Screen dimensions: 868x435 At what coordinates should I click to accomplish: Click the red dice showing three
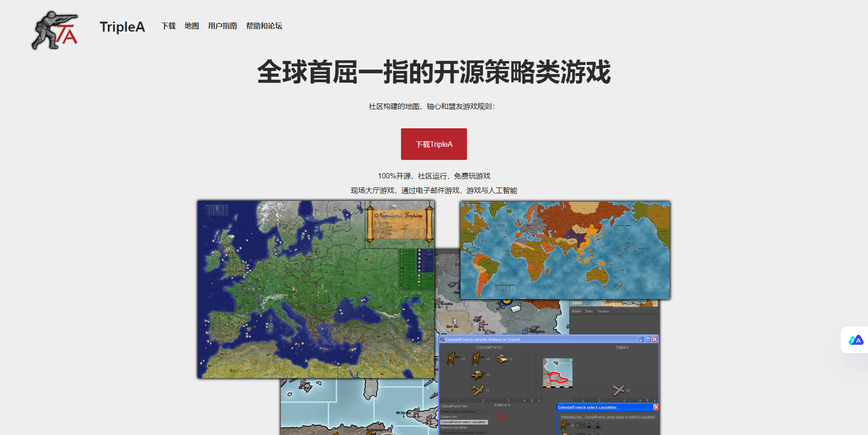pos(500,414)
